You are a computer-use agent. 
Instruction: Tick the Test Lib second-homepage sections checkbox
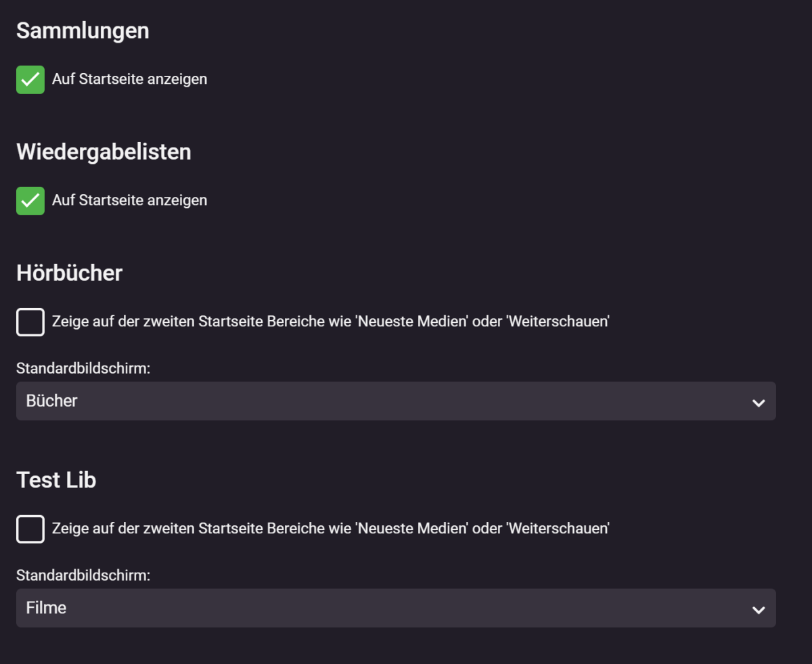[30, 529]
